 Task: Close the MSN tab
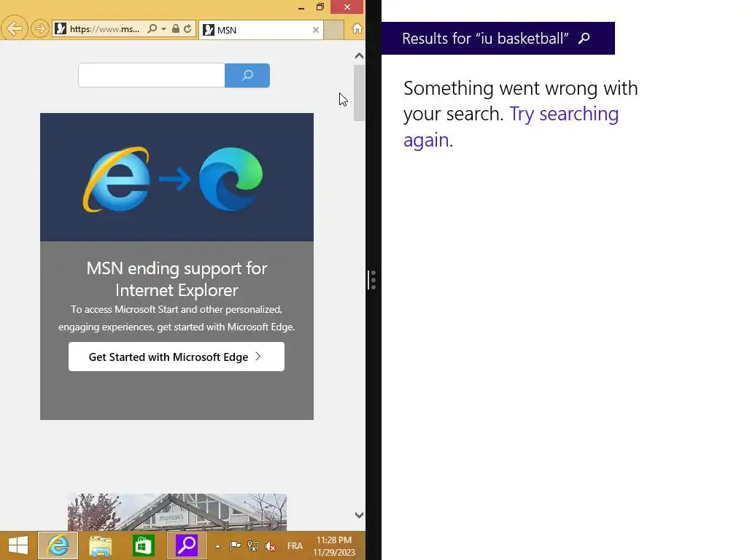(315, 30)
